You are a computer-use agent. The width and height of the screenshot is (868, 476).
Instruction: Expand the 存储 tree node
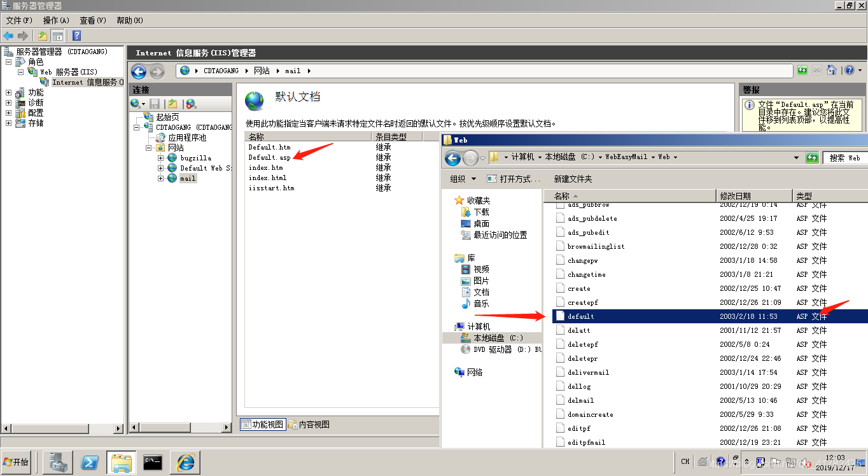(x=9, y=123)
